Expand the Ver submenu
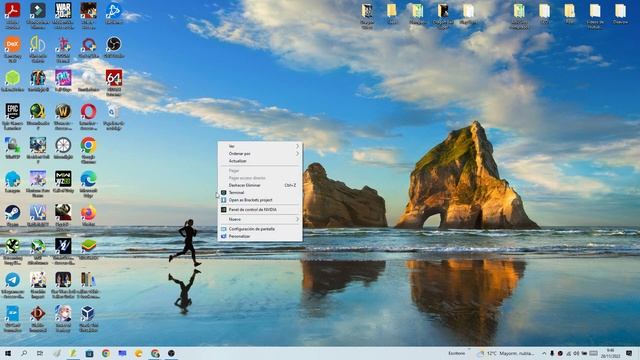The image size is (640, 360). [x=260, y=146]
